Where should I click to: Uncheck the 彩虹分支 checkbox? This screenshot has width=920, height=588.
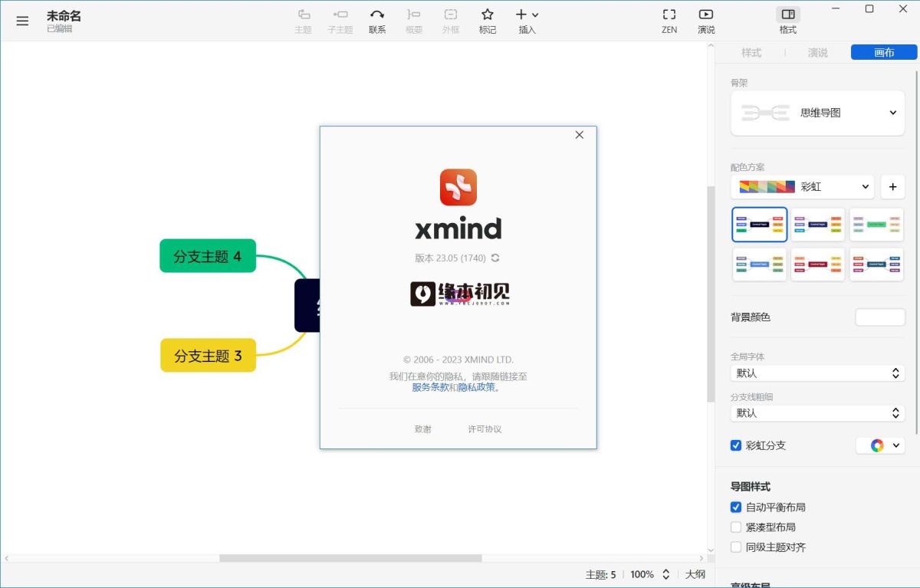pyautogui.click(x=736, y=445)
